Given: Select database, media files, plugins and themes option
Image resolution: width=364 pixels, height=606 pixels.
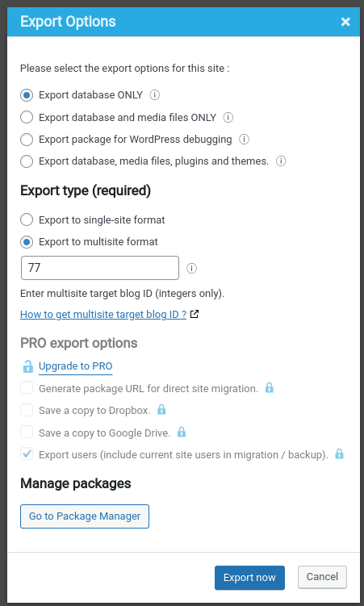Looking at the screenshot, I should [x=27, y=161].
